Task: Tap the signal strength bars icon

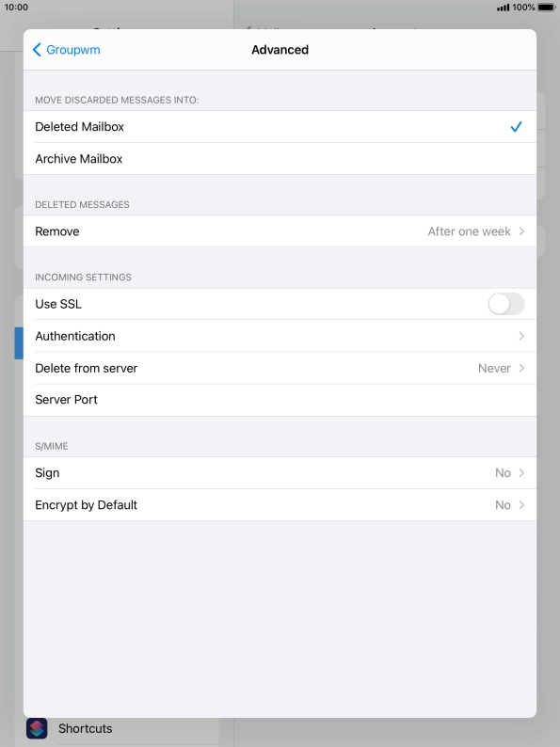Action: click(x=503, y=8)
